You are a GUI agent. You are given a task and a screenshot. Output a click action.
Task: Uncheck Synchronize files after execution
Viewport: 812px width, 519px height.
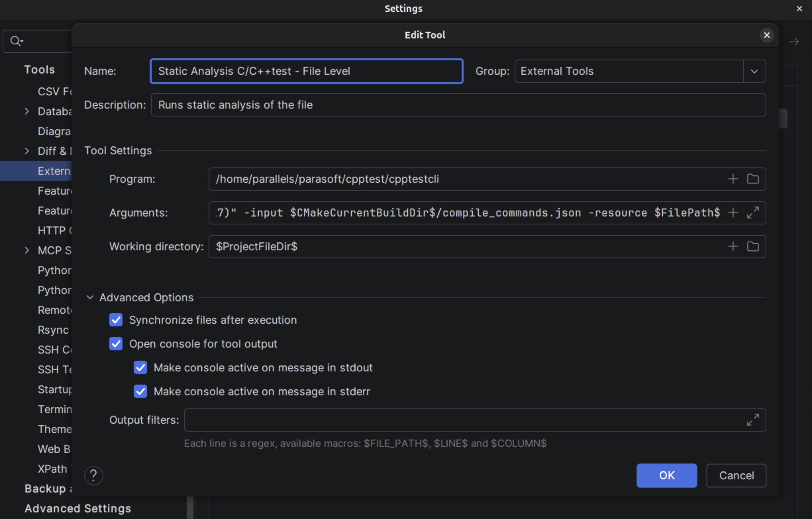(116, 320)
